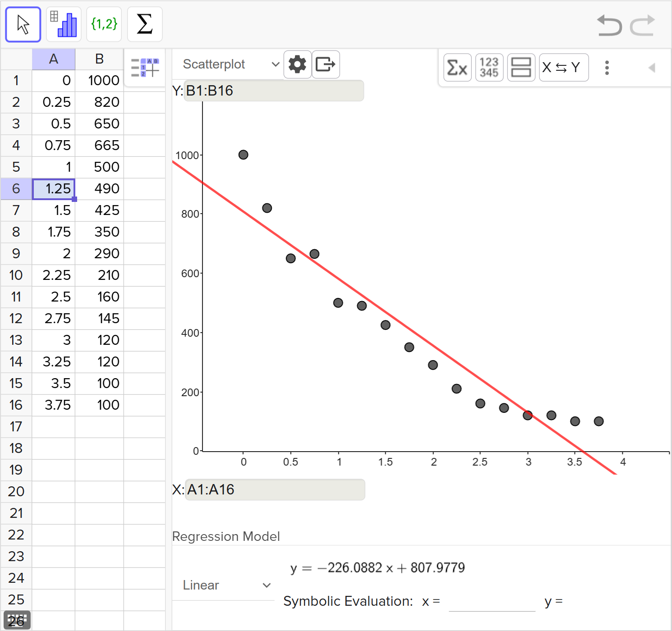Toggle Show Data 123 345 button
This screenshot has height=631, width=672.
click(x=489, y=68)
